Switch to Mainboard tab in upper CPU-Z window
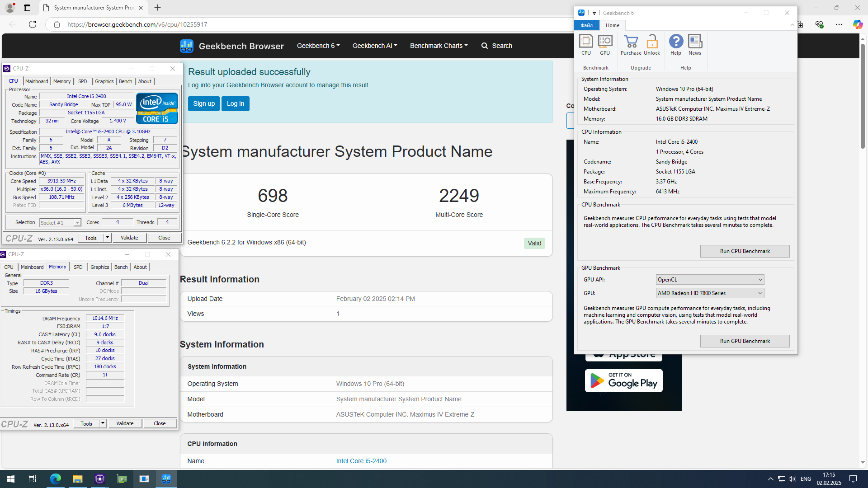The height and width of the screenshot is (488, 868). click(37, 81)
